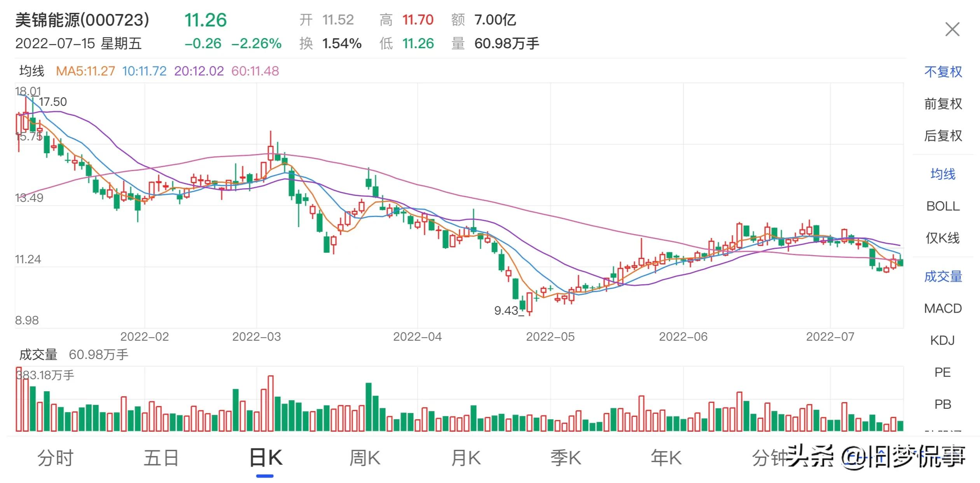This screenshot has width=980, height=483.
Task: Switch to the 五日 tab
Action: pos(161,458)
